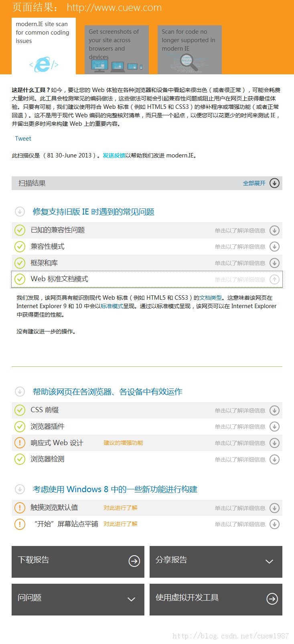Collapse the 修复支持旧版 IE section arrow
294x644 pixels.
click(x=20, y=211)
